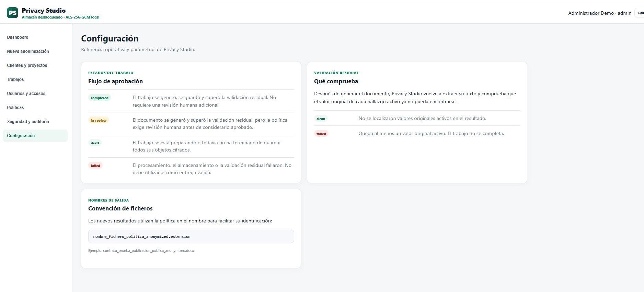Click the completed description 'El trabajo se generó, se guardó'
This screenshot has width=644, height=292.
pyautogui.click(x=204, y=101)
